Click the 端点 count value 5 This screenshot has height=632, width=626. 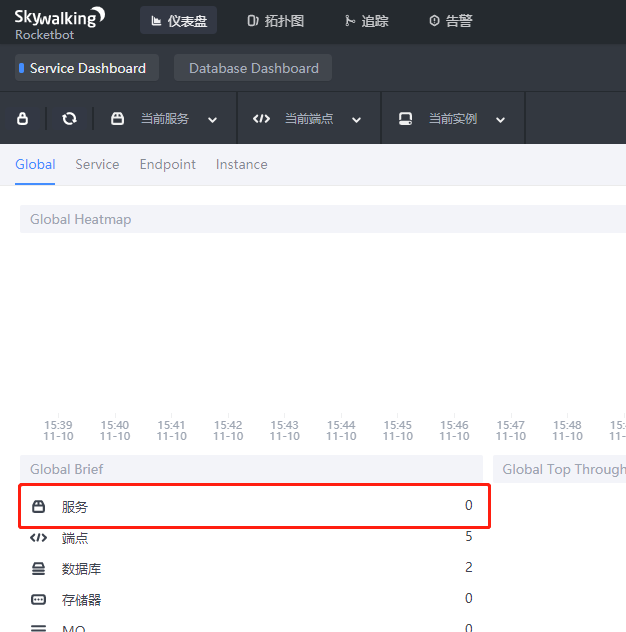(468, 536)
